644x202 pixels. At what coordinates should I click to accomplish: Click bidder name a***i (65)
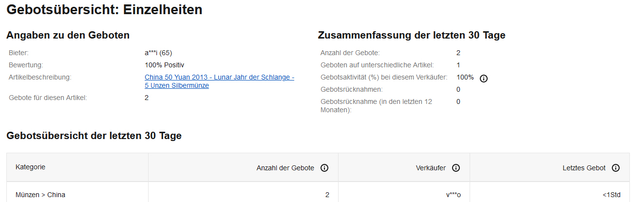point(158,53)
